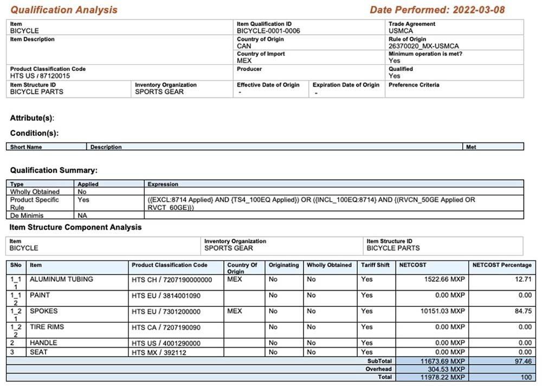Image resolution: width=542 pixels, height=392 pixels.
Task: Select Item Qualification ID BICYCLE-0001-0006
Action: (x=268, y=31)
